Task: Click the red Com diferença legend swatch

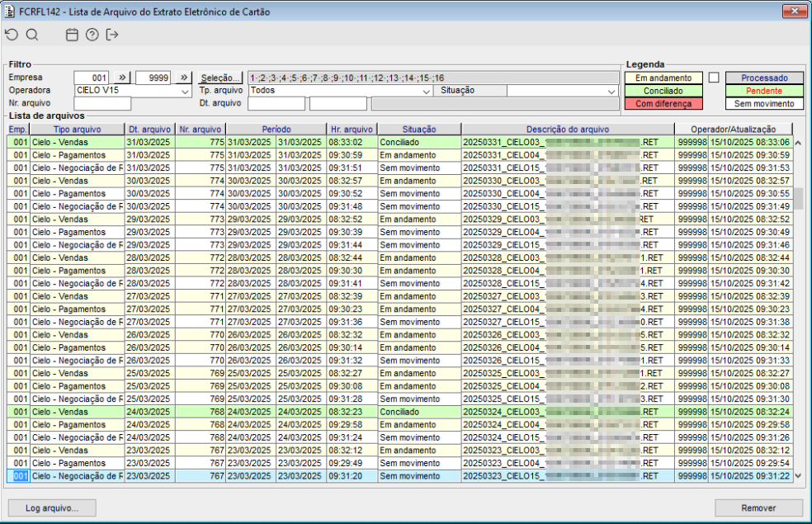Action: [x=663, y=104]
